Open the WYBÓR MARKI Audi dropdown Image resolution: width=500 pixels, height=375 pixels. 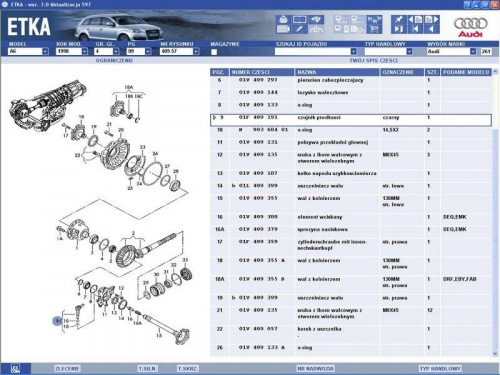pyautogui.click(x=451, y=51)
